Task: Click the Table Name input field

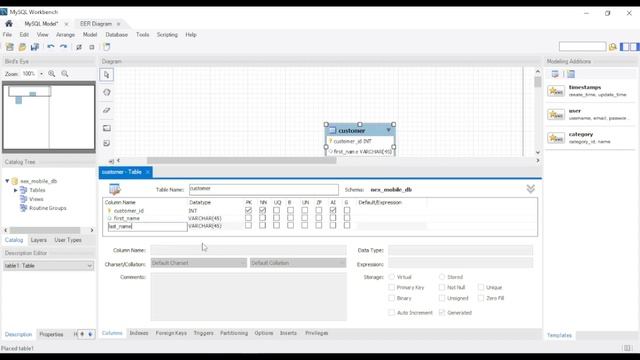Action: pyautogui.click(x=264, y=189)
